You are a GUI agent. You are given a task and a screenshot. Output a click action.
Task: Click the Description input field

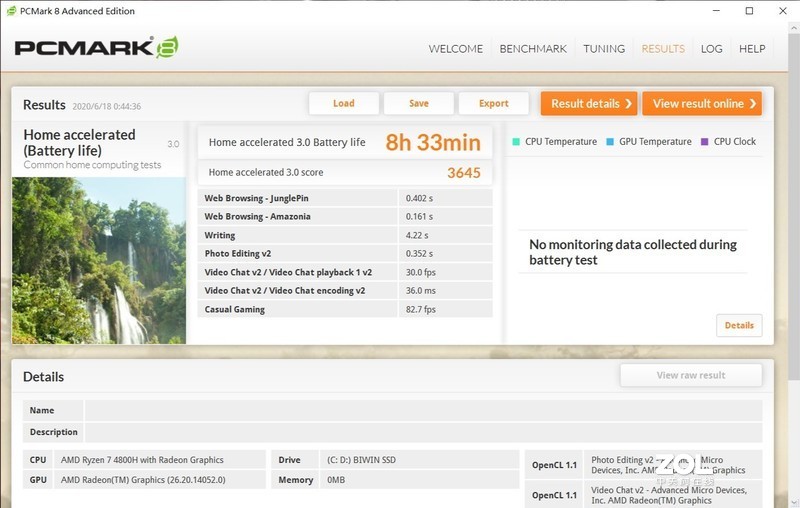tap(423, 432)
